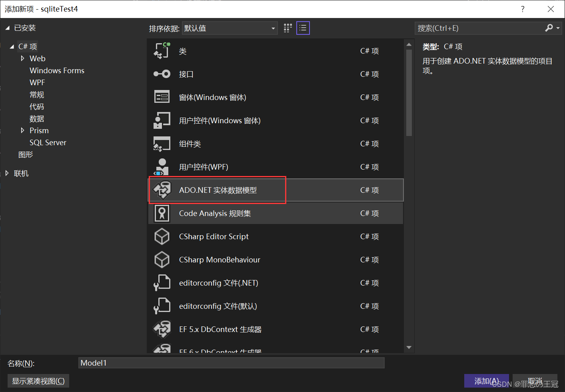Select the 接口 (Interface) template icon
The width and height of the screenshot is (565, 392).
(162, 74)
